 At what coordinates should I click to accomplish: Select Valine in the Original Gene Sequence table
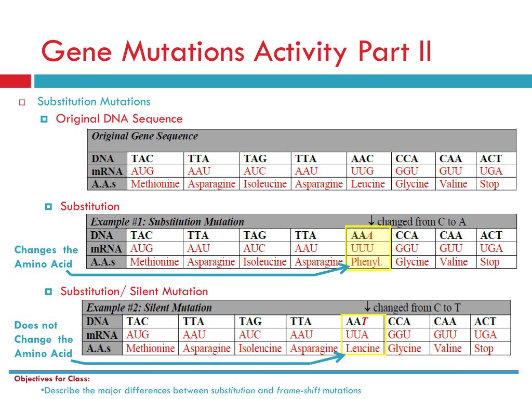(453, 184)
